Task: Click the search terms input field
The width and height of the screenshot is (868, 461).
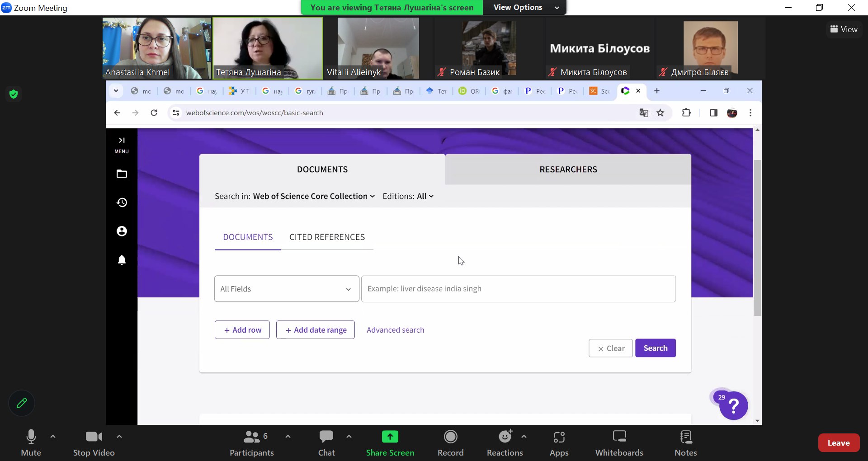Action: 519,289
